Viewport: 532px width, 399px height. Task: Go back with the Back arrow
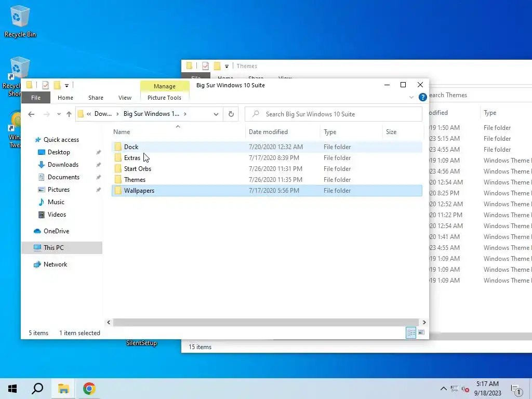[x=31, y=114]
